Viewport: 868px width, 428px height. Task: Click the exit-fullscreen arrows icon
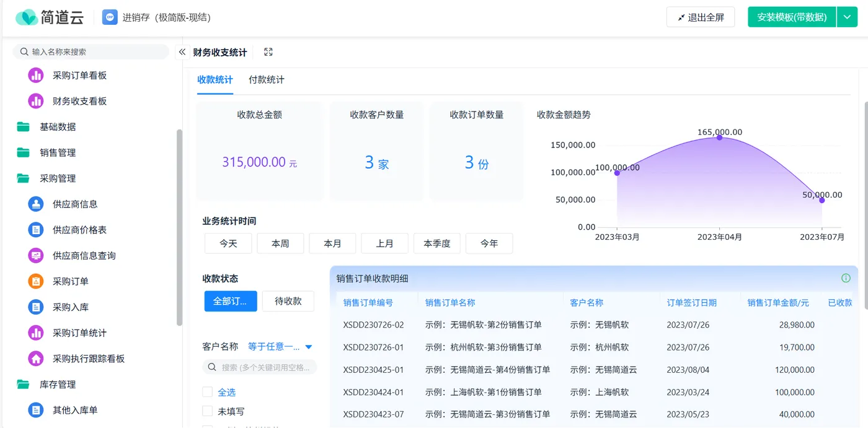(681, 17)
